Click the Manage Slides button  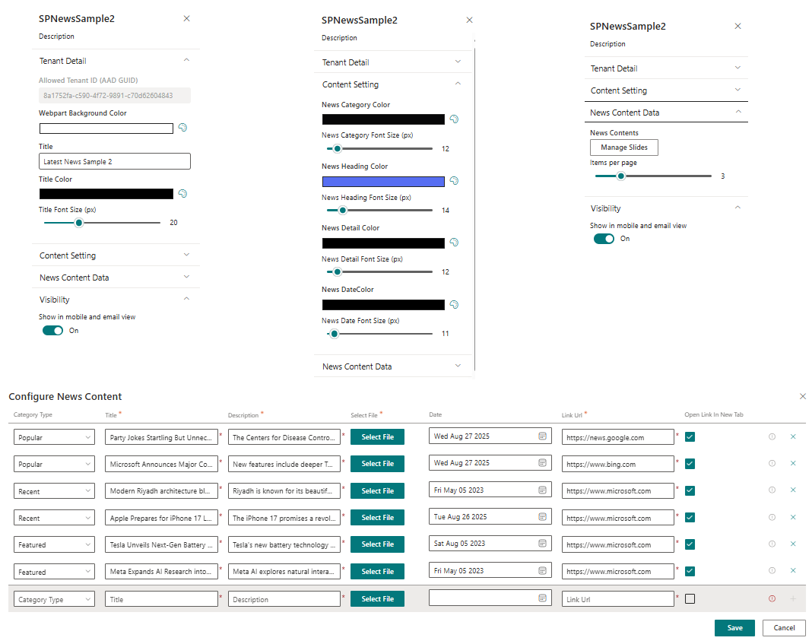click(x=623, y=148)
